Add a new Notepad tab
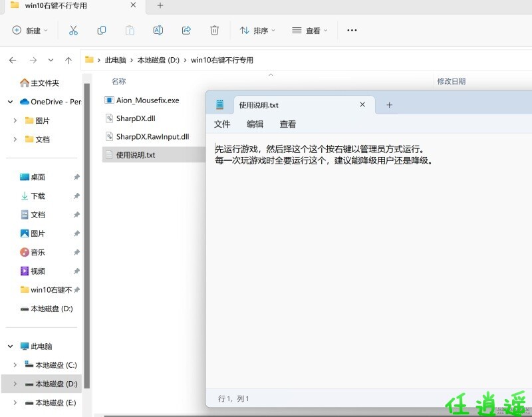The width and height of the screenshot is (532, 417). pyautogui.click(x=390, y=105)
